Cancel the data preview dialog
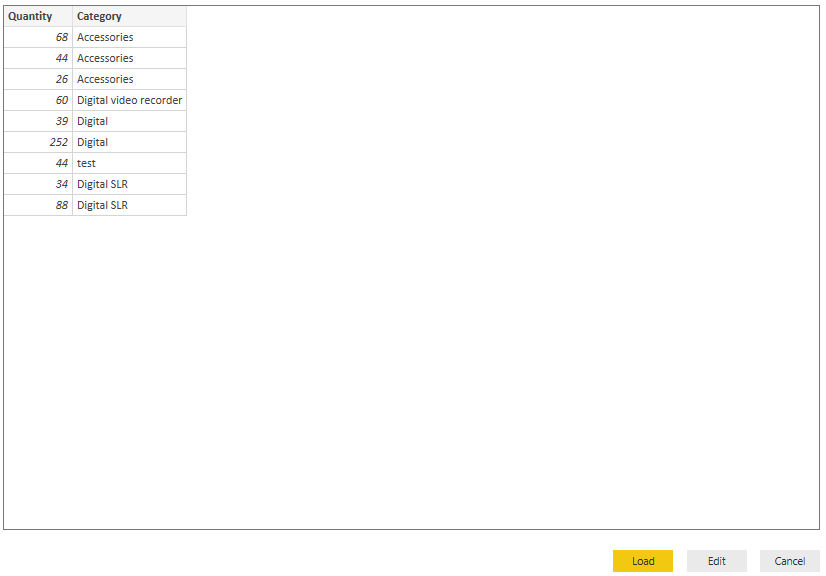Viewport: 826px width, 576px height. (790, 561)
